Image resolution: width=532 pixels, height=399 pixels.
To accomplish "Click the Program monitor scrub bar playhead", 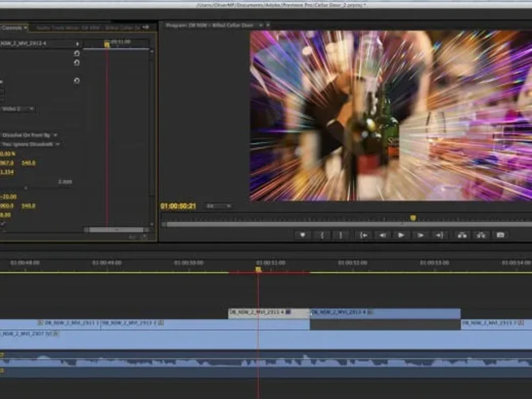I will (413, 218).
